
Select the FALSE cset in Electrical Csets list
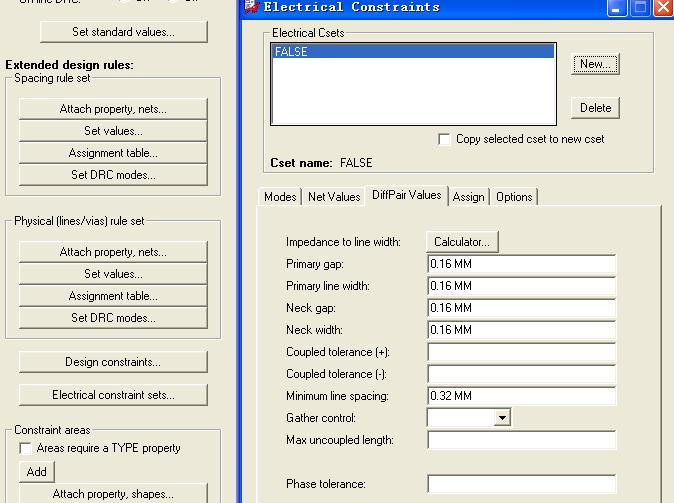[414, 52]
